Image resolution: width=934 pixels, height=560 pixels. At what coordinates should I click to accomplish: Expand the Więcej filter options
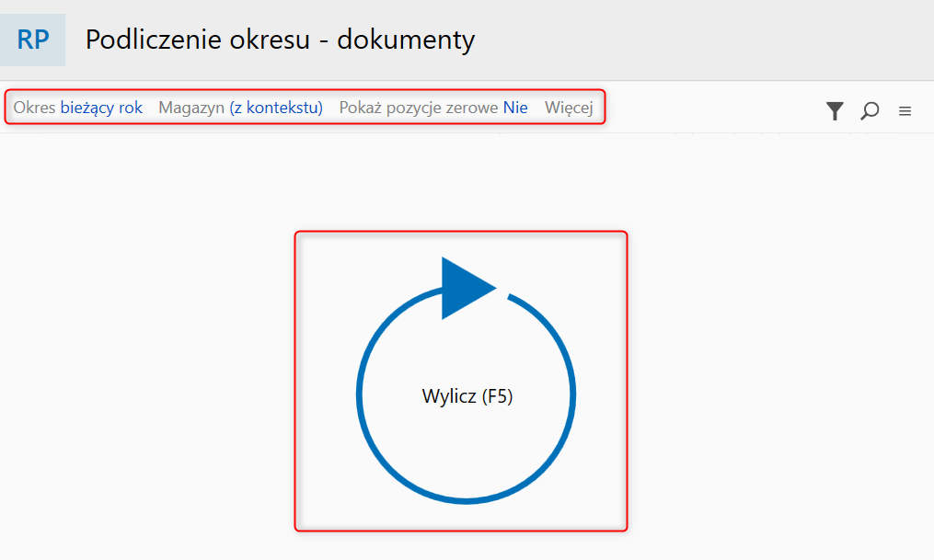569,108
